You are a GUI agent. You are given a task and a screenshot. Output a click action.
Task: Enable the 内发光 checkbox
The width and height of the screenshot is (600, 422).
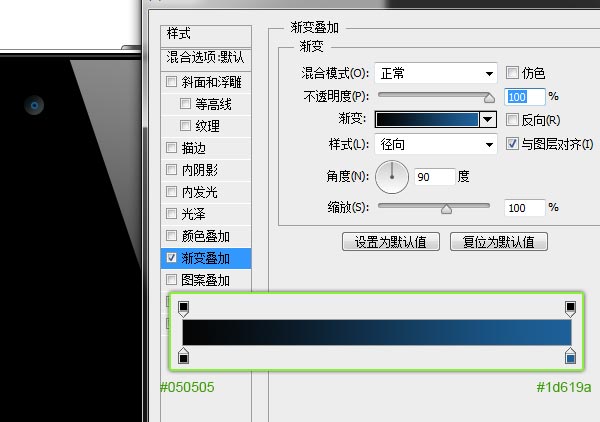click(171, 191)
